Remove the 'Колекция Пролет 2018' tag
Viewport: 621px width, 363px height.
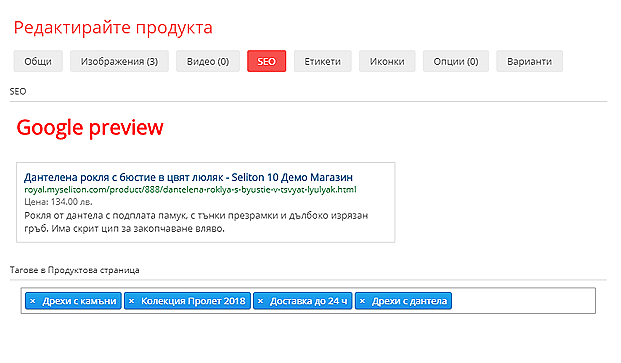(131, 301)
